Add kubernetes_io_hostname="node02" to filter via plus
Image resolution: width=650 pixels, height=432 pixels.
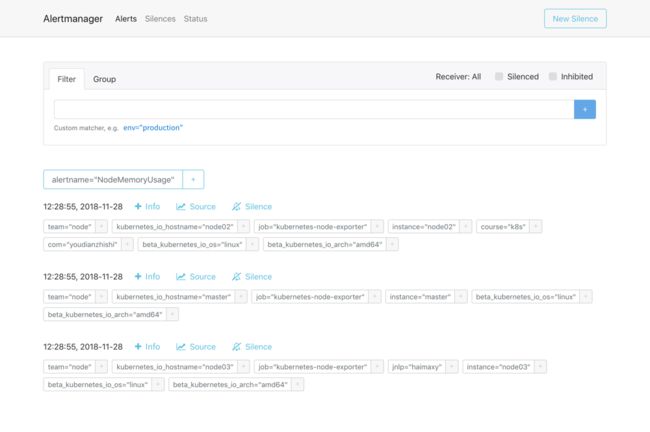(244, 227)
